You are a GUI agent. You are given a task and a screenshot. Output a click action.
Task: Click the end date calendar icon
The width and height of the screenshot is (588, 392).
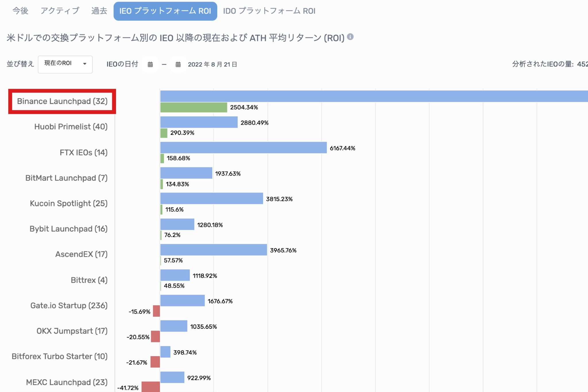click(x=178, y=64)
